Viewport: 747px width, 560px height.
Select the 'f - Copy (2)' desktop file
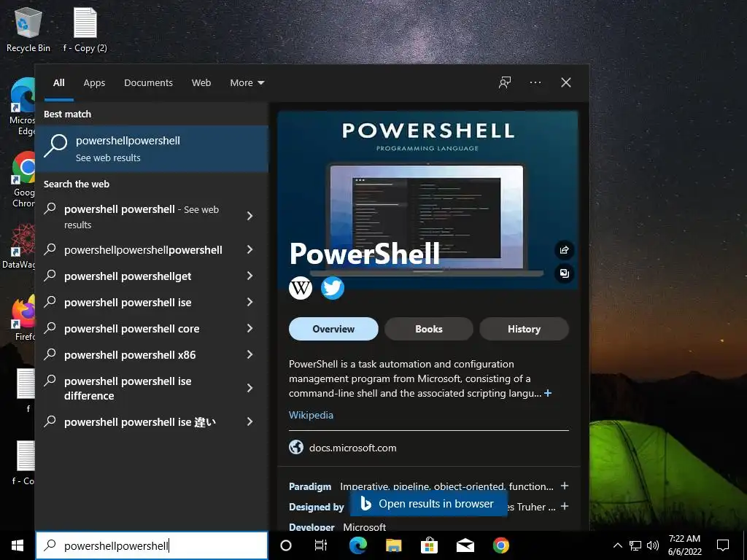point(85,29)
